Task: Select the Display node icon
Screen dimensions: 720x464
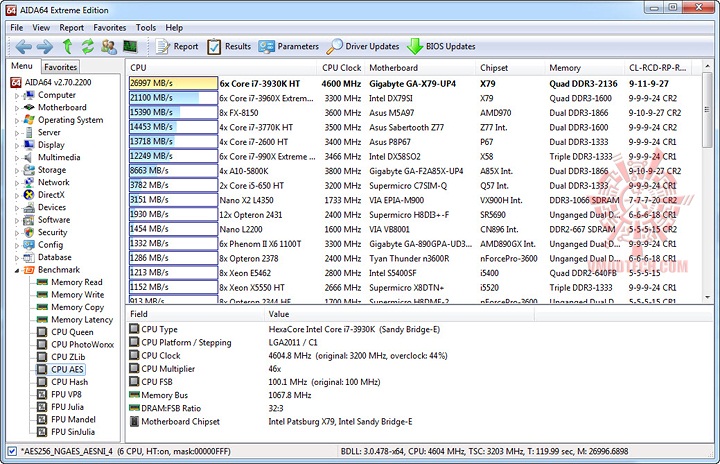Action: click(x=29, y=145)
